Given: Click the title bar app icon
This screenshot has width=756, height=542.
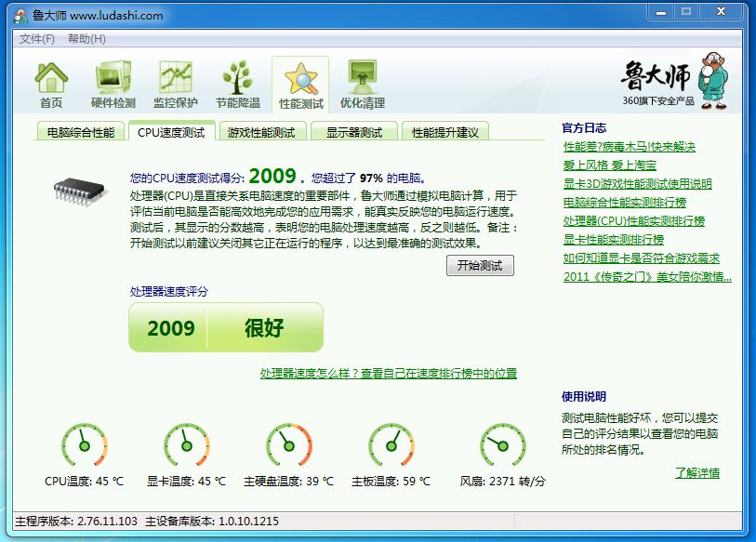Looking at the screenshot, I should (x=20, y=16).
